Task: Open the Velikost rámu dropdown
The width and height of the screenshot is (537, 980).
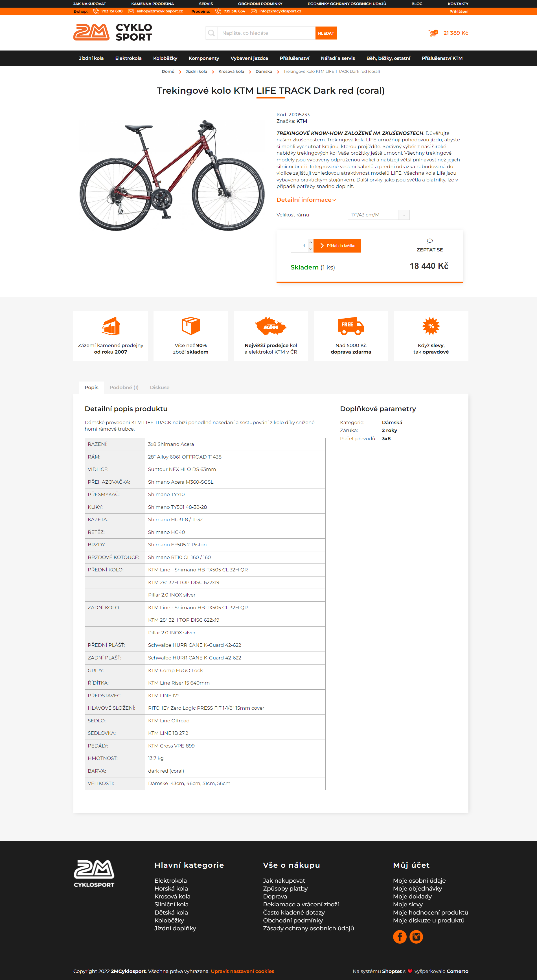Action: (378, 215)
